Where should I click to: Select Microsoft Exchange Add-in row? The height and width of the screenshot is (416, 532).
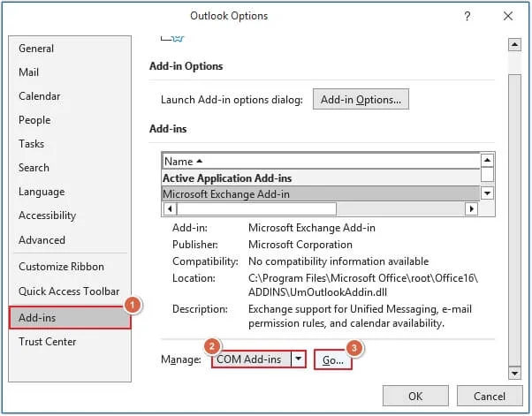tap(321, 194)
